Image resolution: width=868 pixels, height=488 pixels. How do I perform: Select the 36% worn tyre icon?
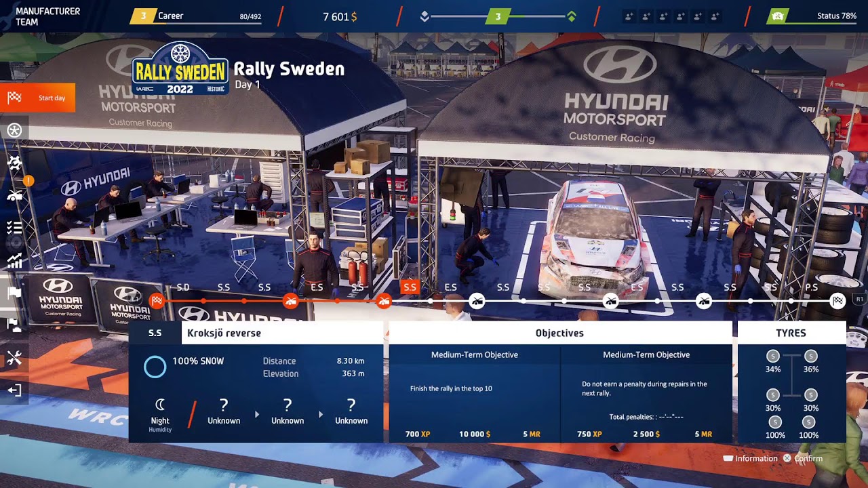pyautogui.click(x=811, y=356)
